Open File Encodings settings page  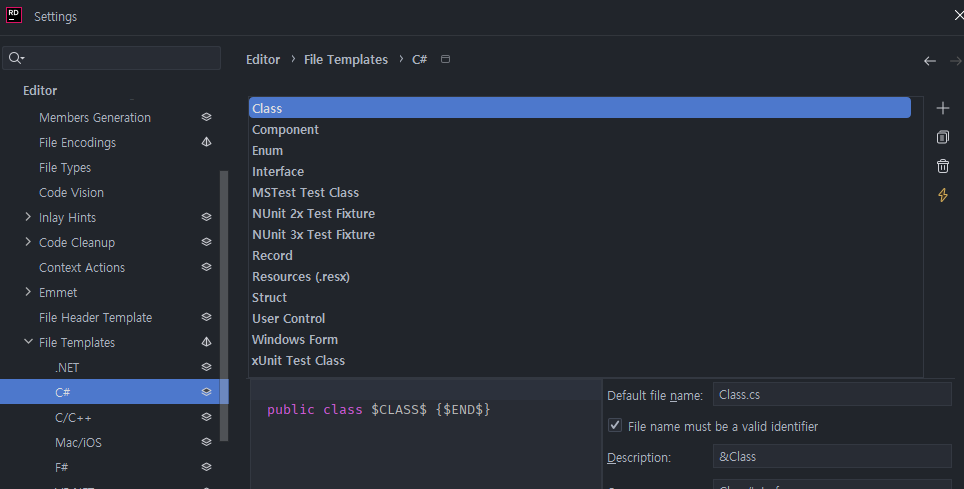[x=77, y=143]
